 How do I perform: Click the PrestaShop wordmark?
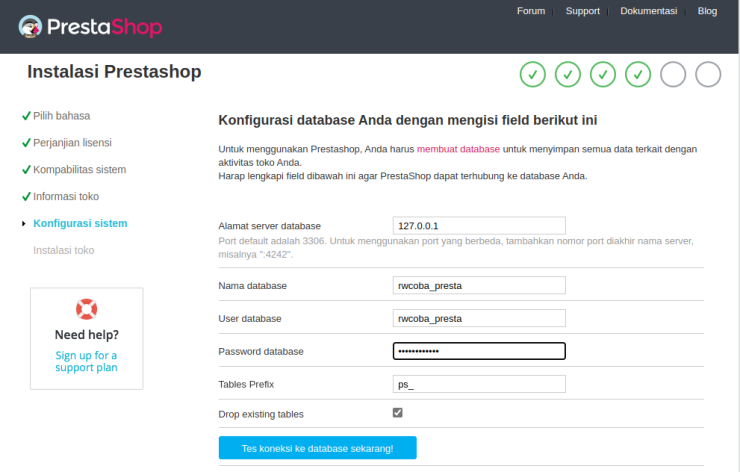click(105, 27)
